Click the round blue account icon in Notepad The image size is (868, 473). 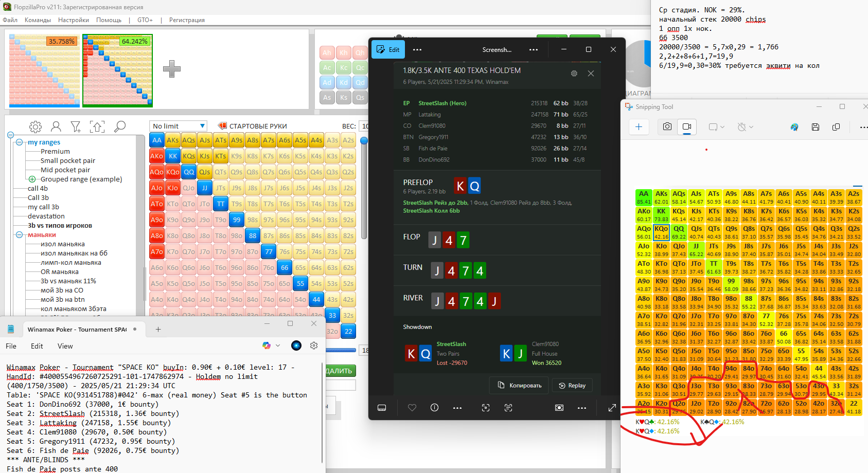(x=296, y=345)
